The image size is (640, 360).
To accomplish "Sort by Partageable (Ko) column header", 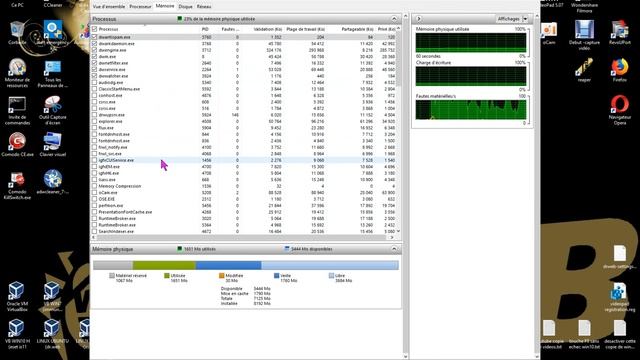I will tap(358, 29).
